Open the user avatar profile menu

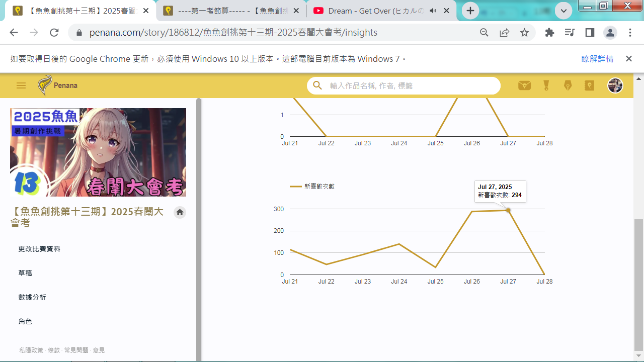pos(615,85)
